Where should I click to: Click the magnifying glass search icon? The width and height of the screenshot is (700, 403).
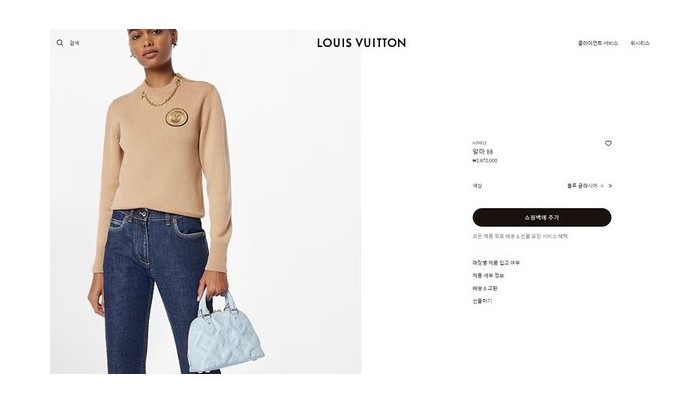60,43
